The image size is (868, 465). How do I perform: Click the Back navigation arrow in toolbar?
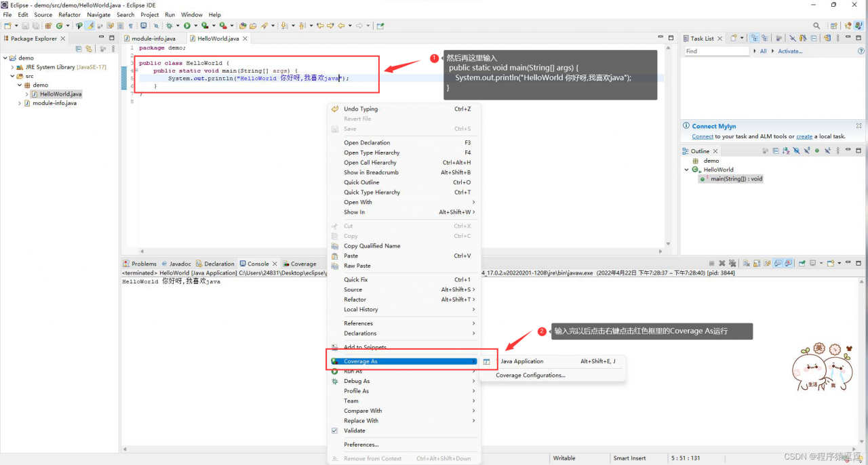pos(341,26)
